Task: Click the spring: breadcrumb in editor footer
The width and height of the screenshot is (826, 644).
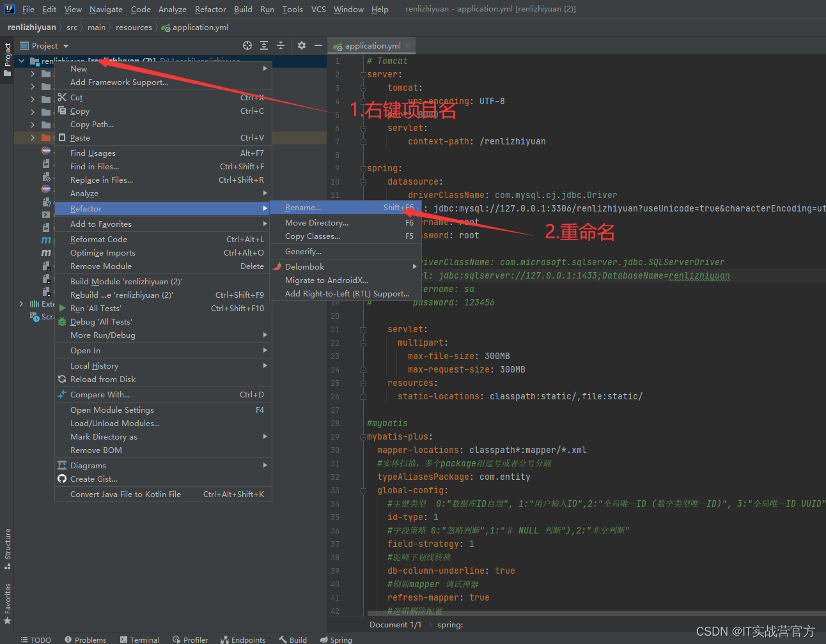Action: tap(450, 625)
